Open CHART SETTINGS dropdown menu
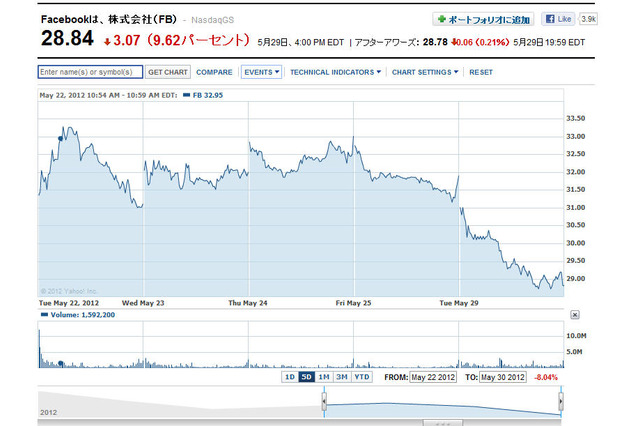Viewport: 640px width, 426px height. coord(425,72)
